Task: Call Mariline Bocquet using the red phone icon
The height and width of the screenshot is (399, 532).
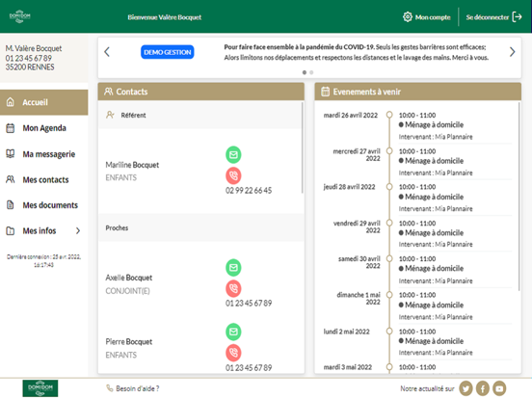Action: pos(233,175)
